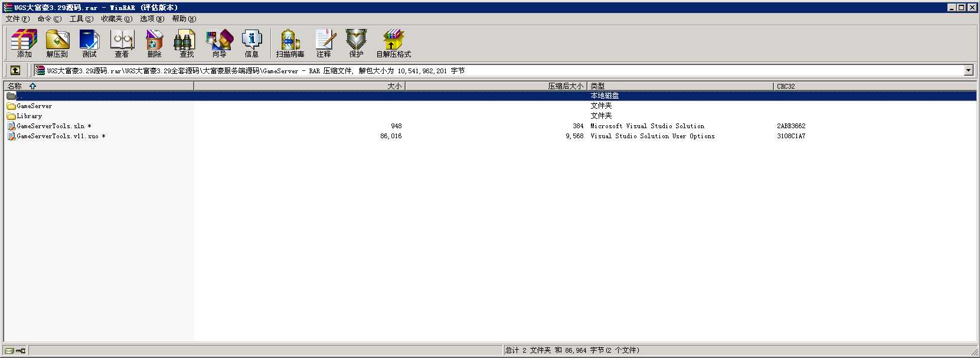Screen dimensions: 980x358
Task: Click size value 86,016
Action: pyautogui.click(x=391, y=136)
